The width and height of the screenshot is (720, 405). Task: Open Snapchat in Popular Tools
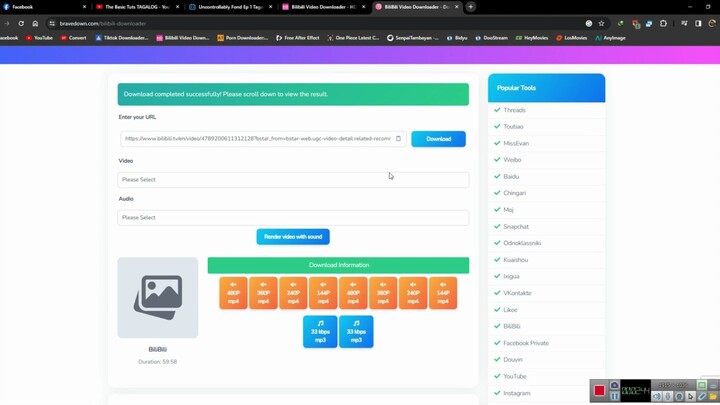tap(516, 226)
